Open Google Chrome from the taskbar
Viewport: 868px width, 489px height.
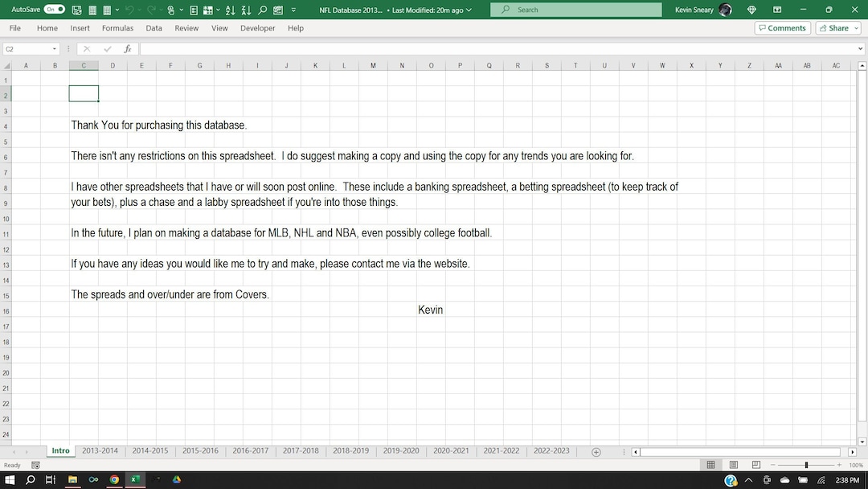click(x=113, y=480)
